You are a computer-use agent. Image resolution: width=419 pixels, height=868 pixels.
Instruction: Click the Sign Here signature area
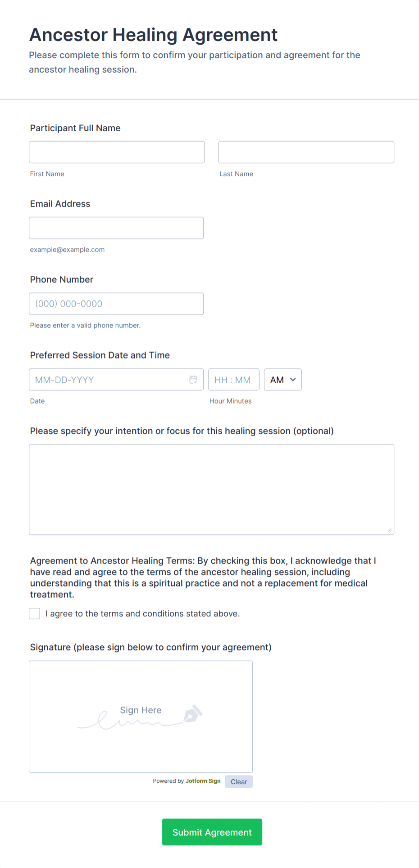coord(141,716)
